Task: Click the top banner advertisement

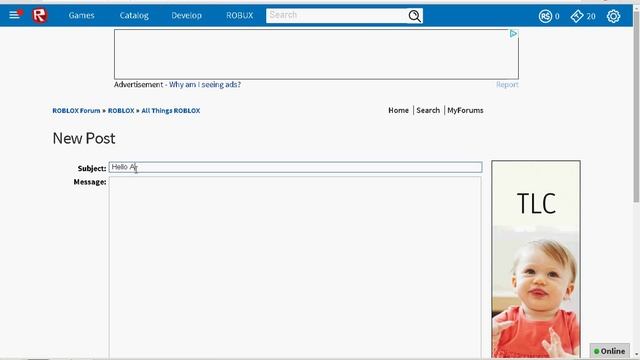Action: [x=316, y=54]
